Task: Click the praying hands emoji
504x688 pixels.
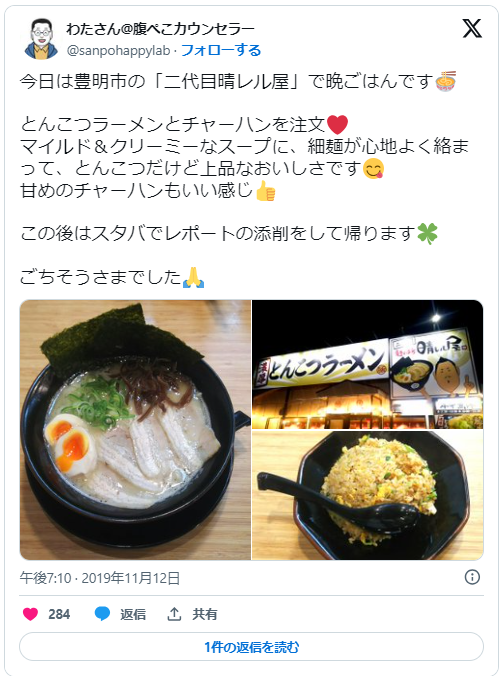Action: 193,277
